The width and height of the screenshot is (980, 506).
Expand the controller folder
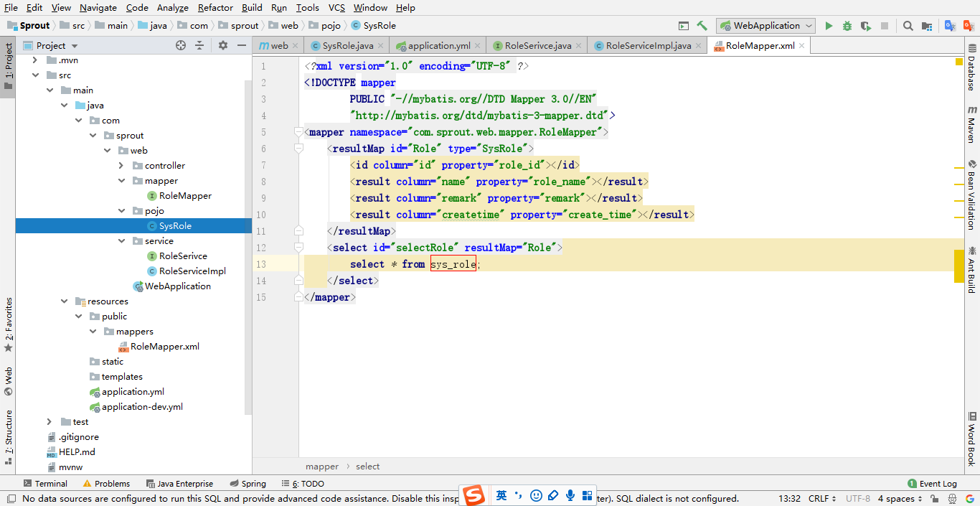coord(122,166)
